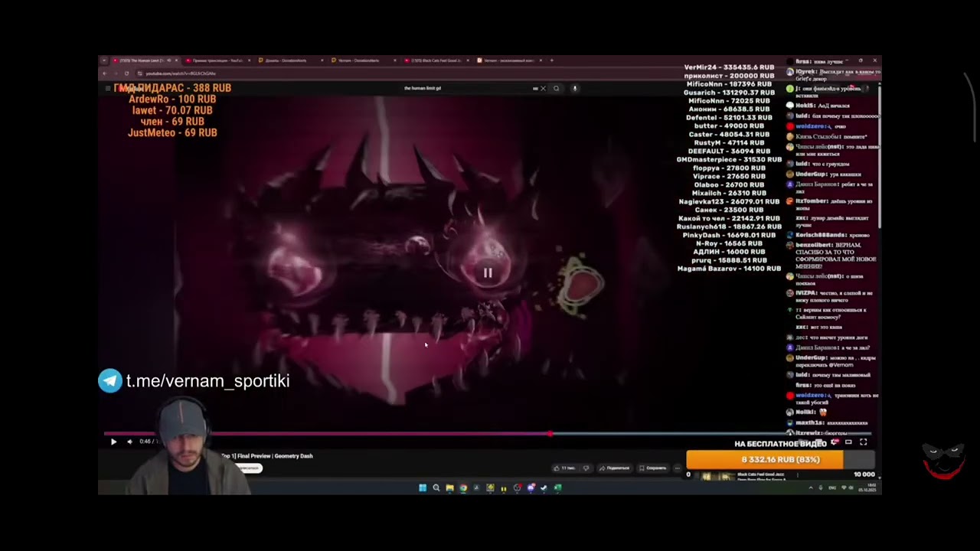
Task: Click the 'Black Cats Feel Good Jazz' suggested video thumbnail
Action: (717, 476)
